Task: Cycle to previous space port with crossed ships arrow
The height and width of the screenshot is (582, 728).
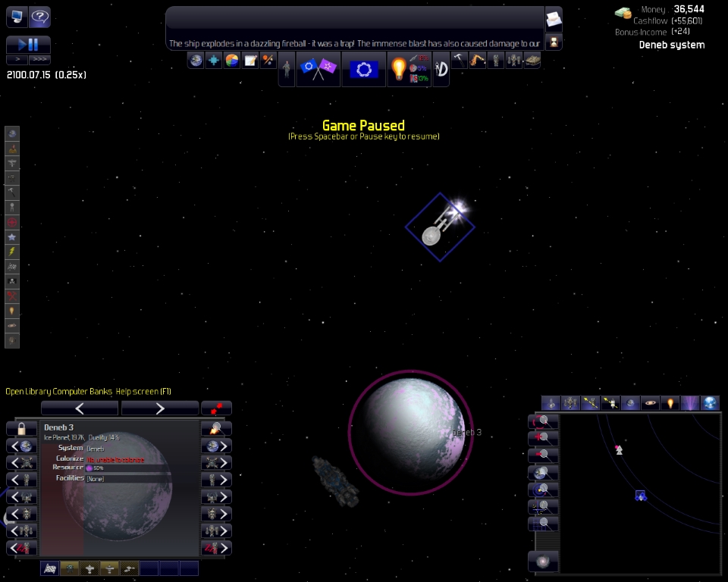Action: click(21, 463)
